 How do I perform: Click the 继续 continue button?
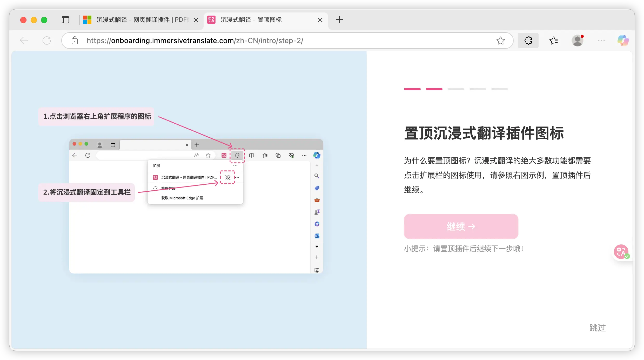click(461, 226)
